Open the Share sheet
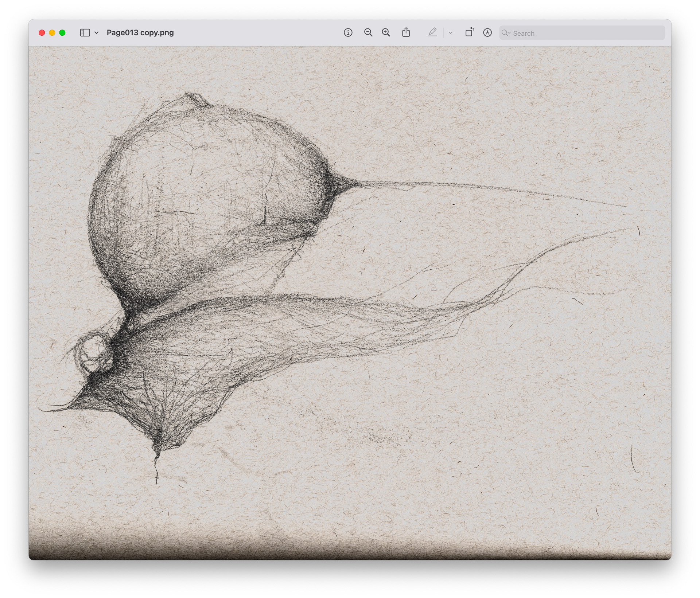 [406, 32]
